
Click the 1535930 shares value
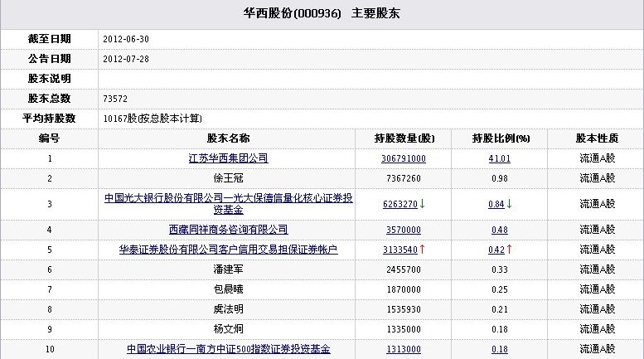pyautogui.click(x=404, y=309)
